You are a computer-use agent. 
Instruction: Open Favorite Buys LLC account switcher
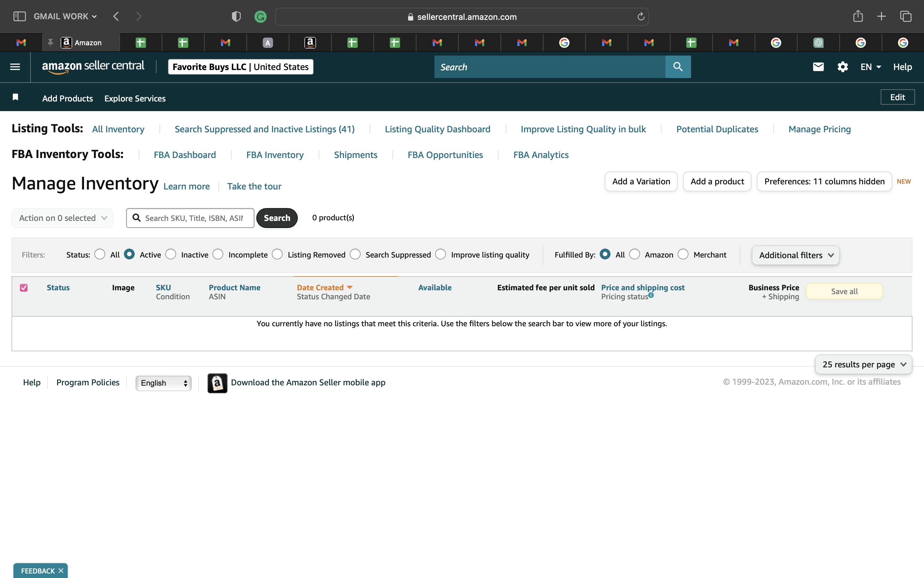click(241, 67)
